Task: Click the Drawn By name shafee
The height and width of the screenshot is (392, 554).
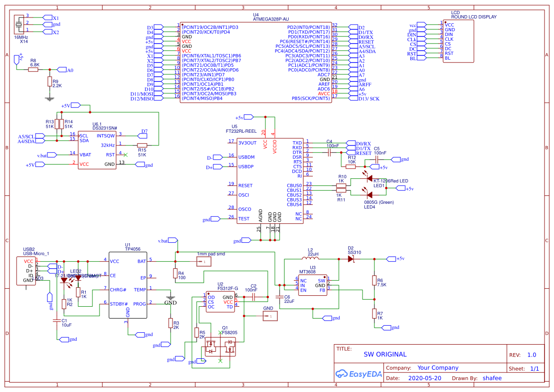Action: point(492,378)
